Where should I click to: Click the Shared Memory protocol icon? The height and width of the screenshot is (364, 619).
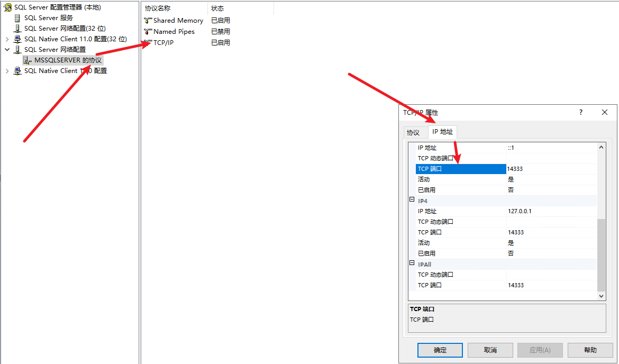tap(148, 21)
